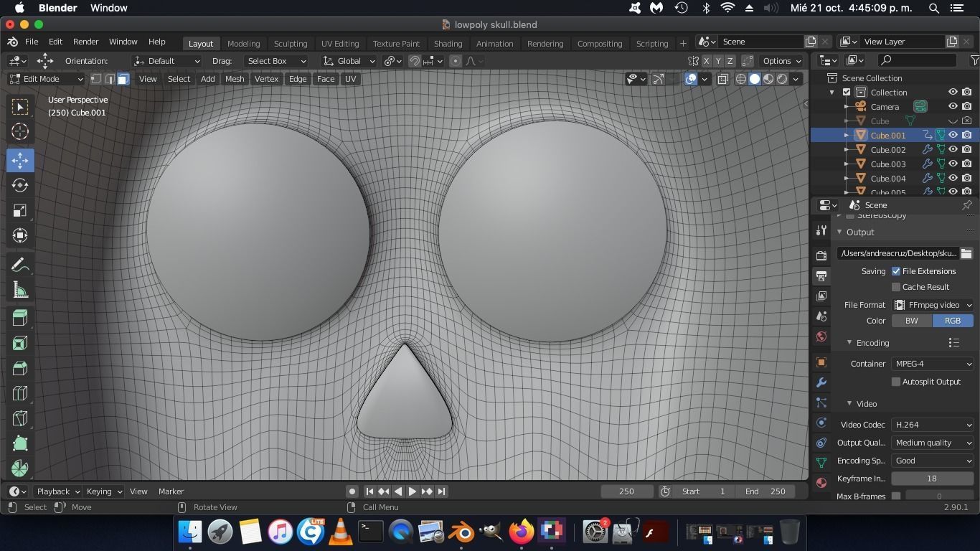Hide Cube.002 in viewport
This screenshot has width=980, height=551.
(953, 150)
